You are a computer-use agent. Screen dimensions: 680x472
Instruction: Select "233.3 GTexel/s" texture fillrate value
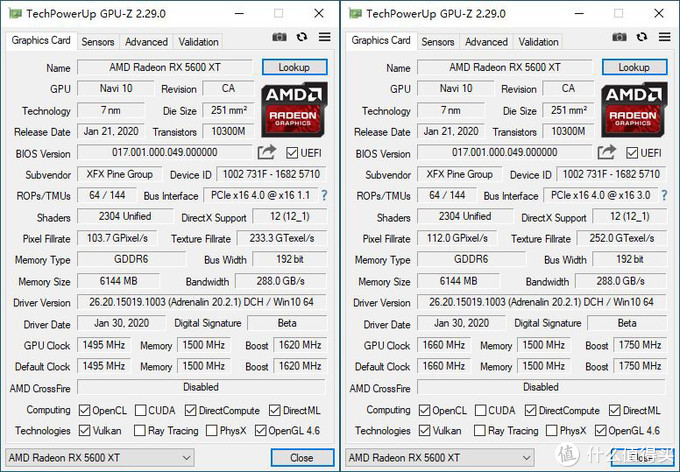tap(282, 238)
